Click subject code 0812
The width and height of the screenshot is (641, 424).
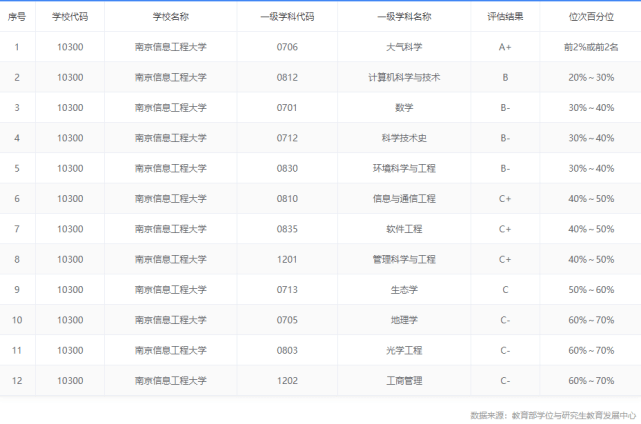(287, 77)
